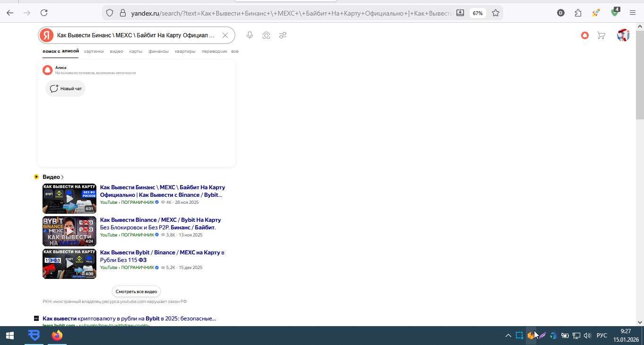Click the padlock site security icon
This screenshot has width=644, height=345.
122,13
